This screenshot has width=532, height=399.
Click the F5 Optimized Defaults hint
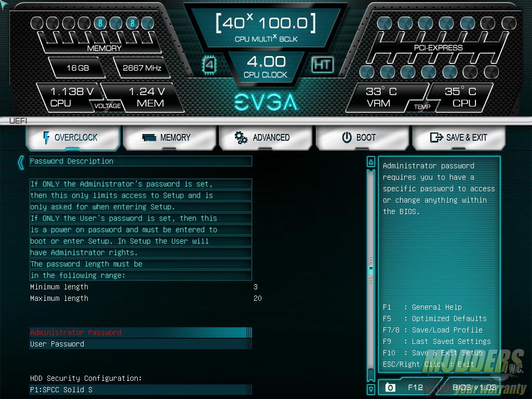tap(435, 318)
